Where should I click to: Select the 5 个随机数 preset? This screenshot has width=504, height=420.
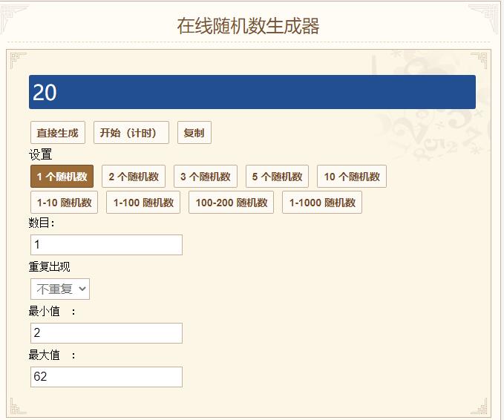click(277, 177)
